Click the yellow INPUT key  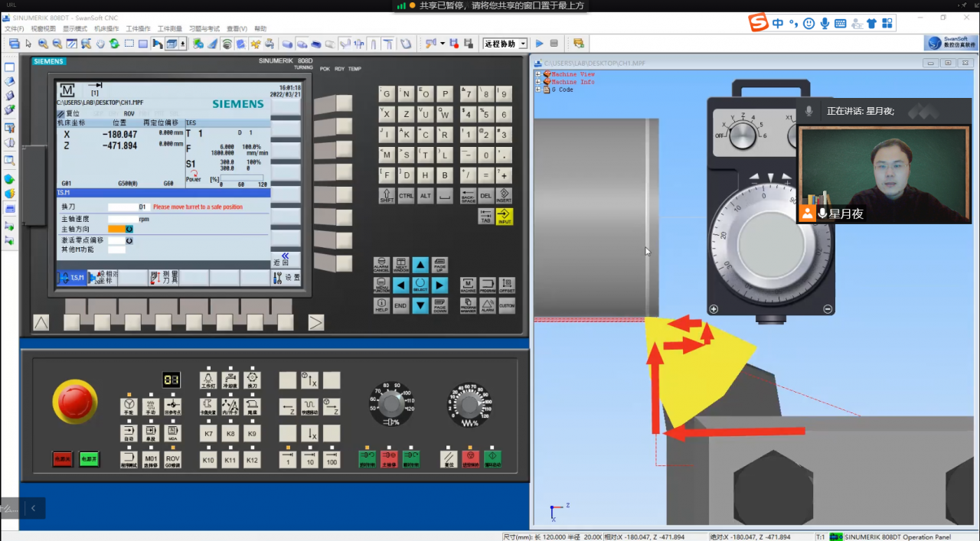point(505,217)
